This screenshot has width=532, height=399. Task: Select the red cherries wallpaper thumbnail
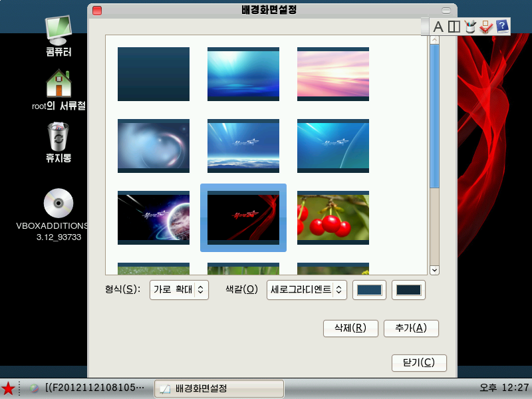click(x=333, y=218)
